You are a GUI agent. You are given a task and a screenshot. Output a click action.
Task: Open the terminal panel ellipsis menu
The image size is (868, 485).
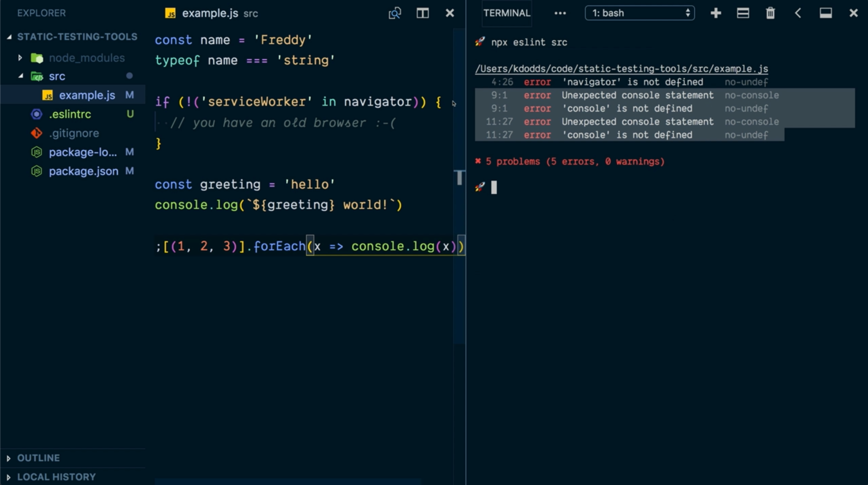tap(560, 13)
